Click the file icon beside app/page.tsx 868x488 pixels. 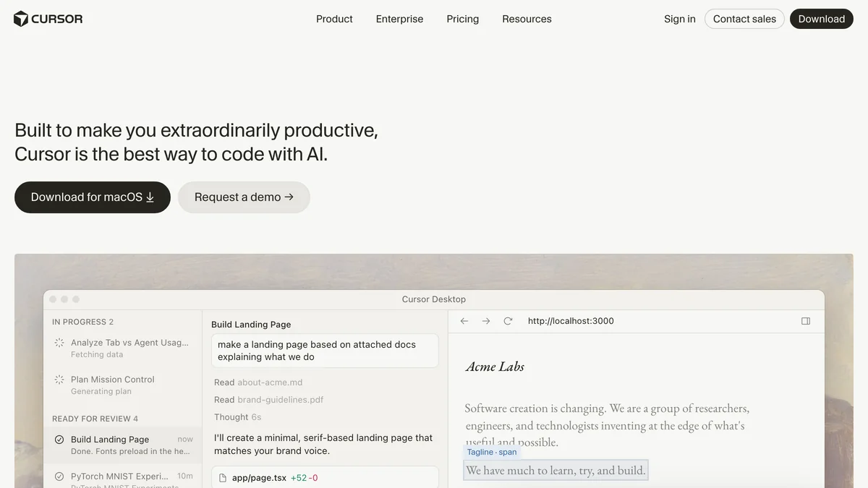click(x=224, y=478)
